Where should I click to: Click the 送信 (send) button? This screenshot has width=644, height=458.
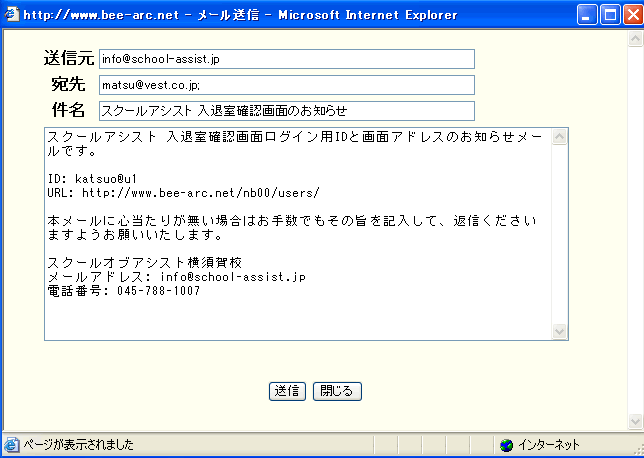coord(287,391)
